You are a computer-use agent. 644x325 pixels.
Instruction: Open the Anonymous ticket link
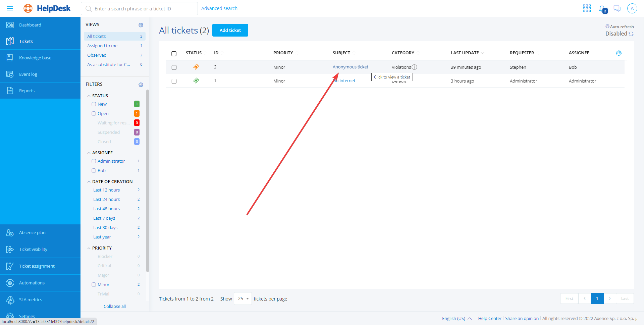pos(350,67)
